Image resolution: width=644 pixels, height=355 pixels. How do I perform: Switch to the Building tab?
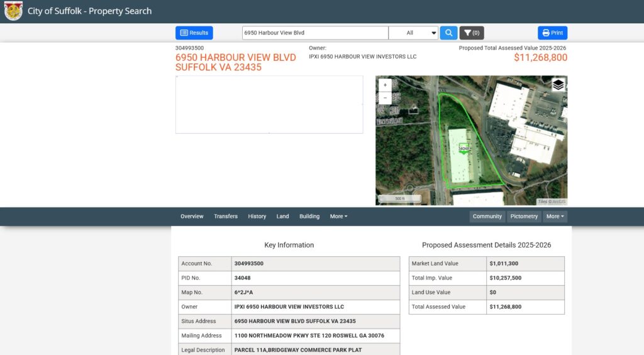point(309,216)
